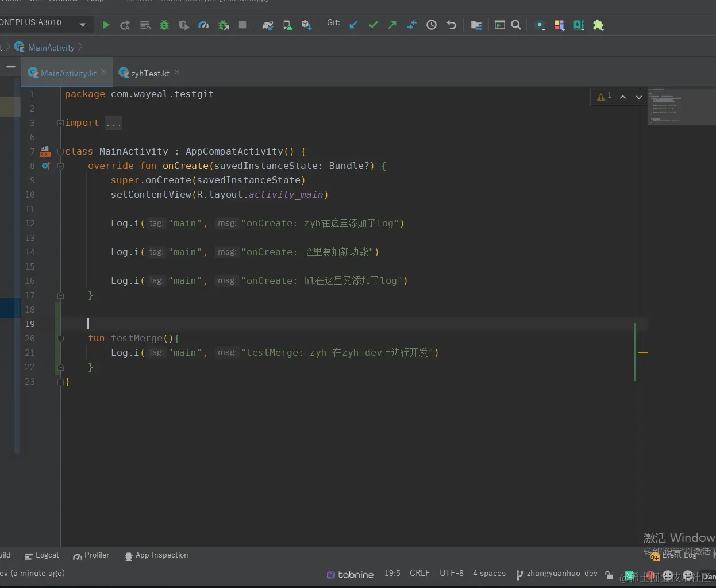
Task: Collapse the MainActivity class fold marker
Action: click(x=60, y=152)
